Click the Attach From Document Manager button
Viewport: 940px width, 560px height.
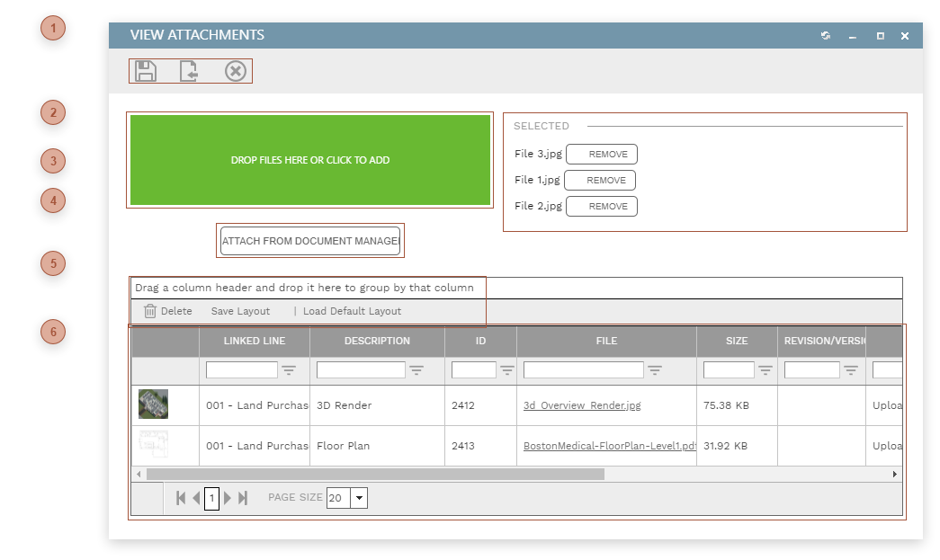click(x=309, y=240)
